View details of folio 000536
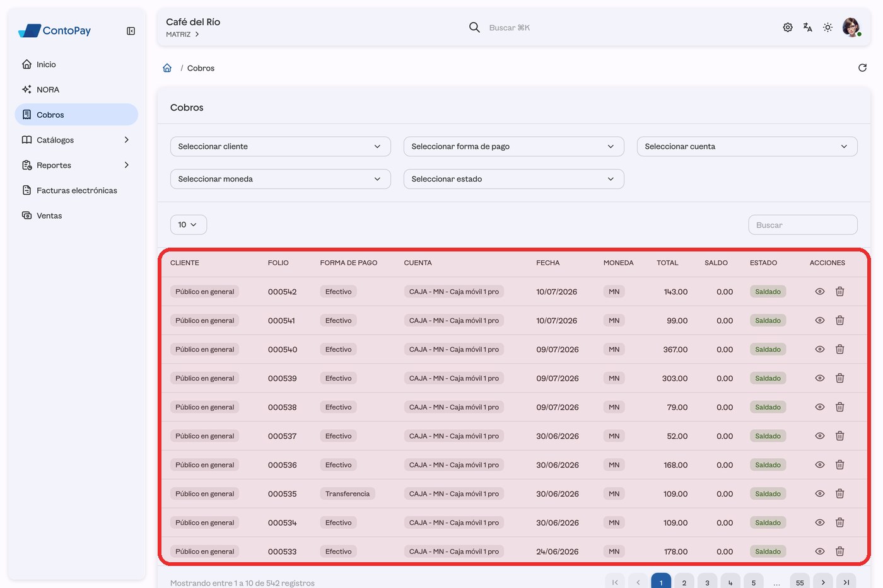 tap(820, 465)
